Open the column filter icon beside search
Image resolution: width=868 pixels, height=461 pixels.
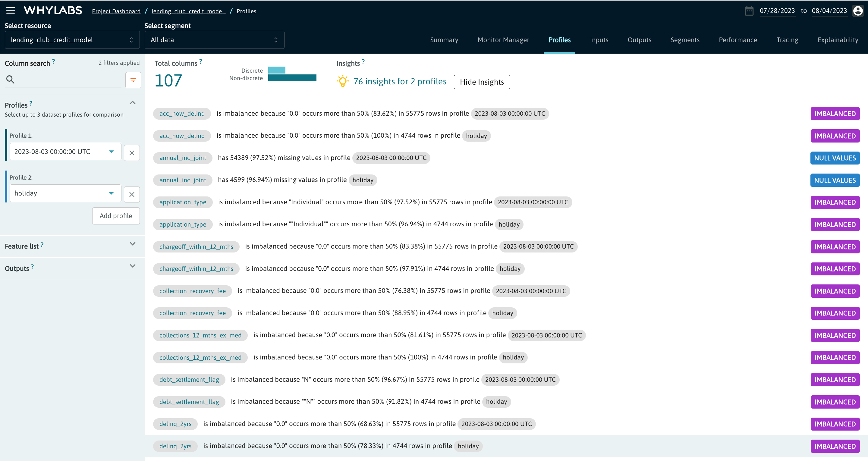coord(133,80)
